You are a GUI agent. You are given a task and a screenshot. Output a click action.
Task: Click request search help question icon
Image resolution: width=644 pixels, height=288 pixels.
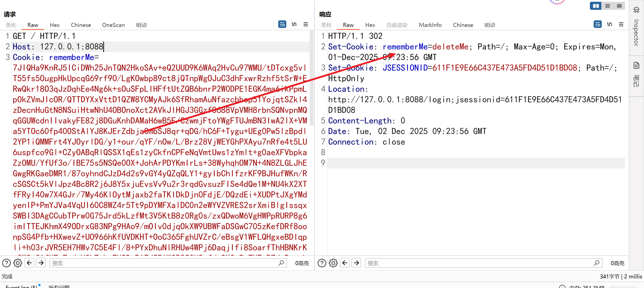click(7, 263)
